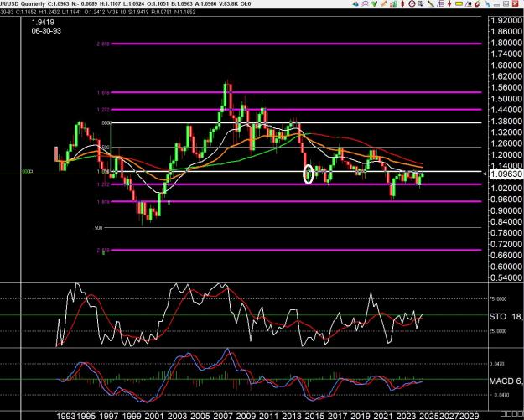
Task: Click the 0.66000 price axis label
Action: [506, 256]
